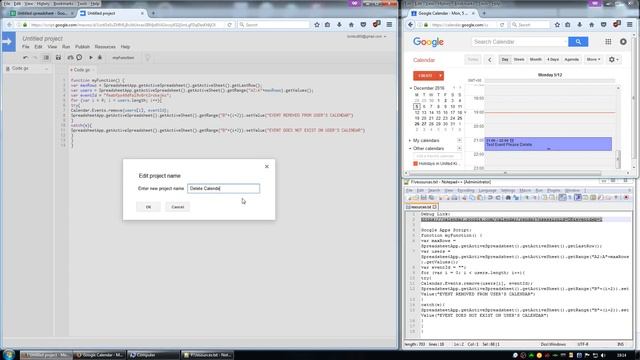The width and height of the screenshot is (640, 360).
Task: Open the Other calendars options dropdown arrow
Action: (x=459, y=149)
